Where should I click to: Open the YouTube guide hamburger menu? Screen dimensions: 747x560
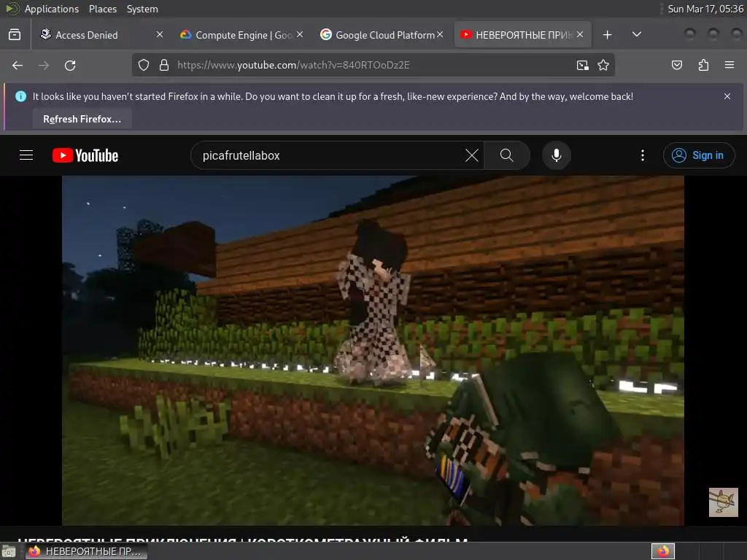coord(26,155)
